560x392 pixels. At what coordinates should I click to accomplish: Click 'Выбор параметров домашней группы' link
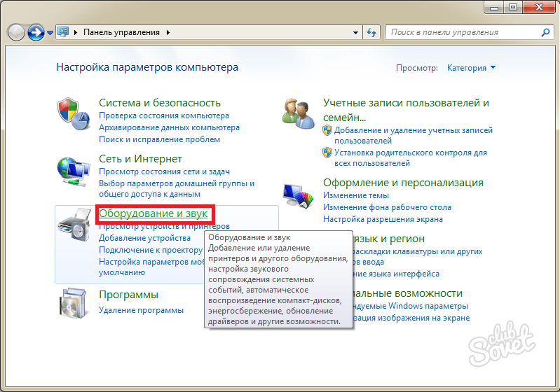(177, 189)
